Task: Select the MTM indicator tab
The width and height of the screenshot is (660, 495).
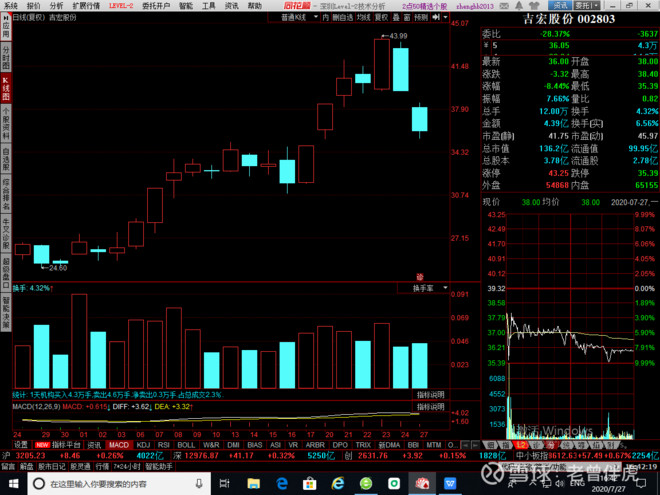Action: coord(434,445)
